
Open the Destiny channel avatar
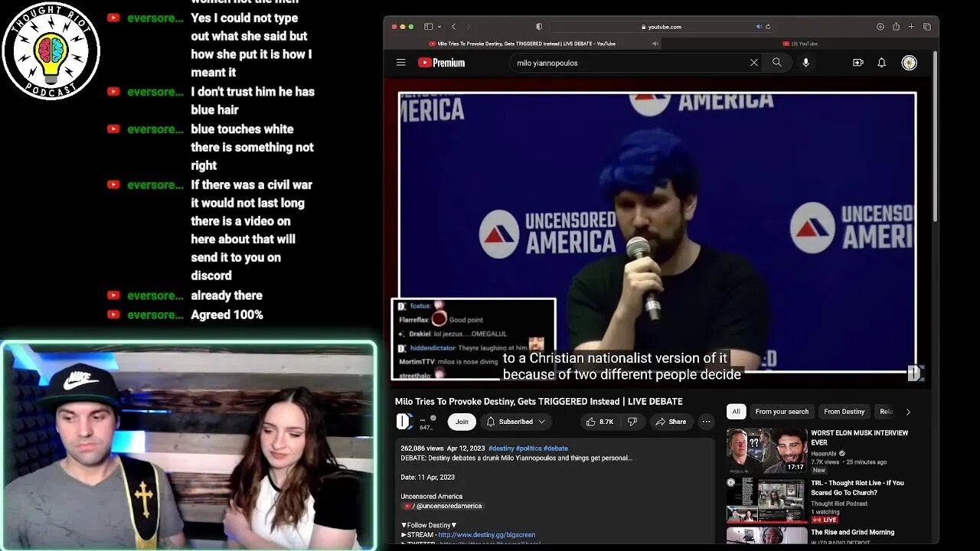403,422
